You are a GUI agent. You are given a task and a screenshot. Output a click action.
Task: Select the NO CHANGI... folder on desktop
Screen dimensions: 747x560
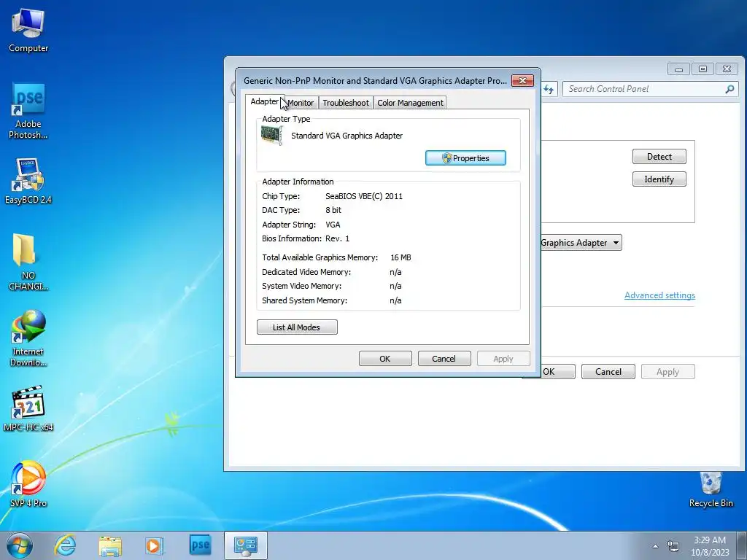tap(28, 262)
